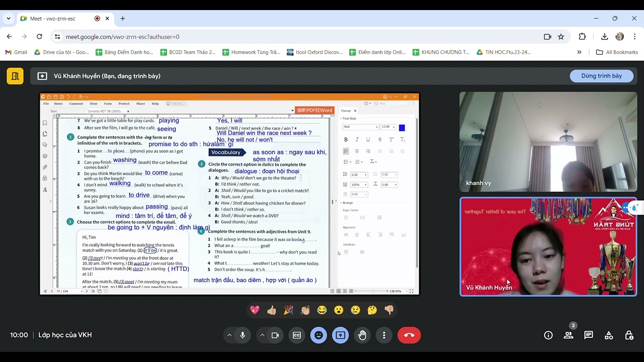Open more options three-dot menu
This screenshot has width=644, height=362.
pyautogui.click(x=384, y=335)
